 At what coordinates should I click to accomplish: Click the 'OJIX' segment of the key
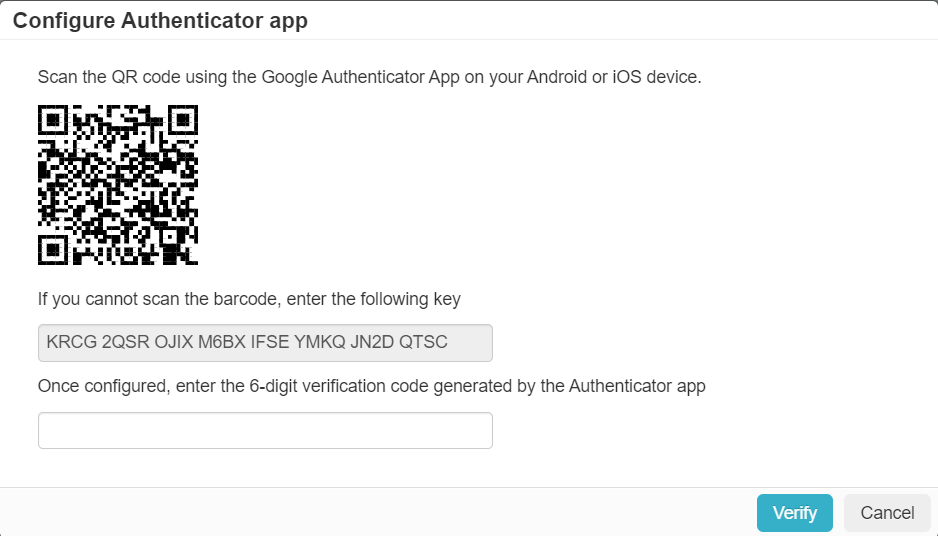(x=175, y=343)
